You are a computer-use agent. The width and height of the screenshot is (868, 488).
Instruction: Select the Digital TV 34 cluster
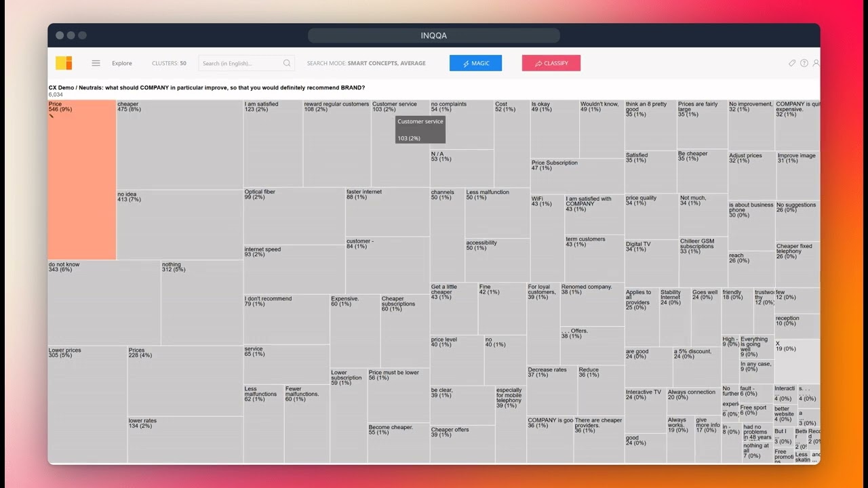point(651,263)
